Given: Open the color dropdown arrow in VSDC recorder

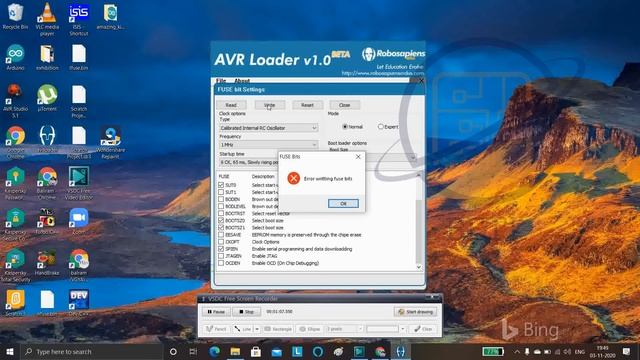Looking at the screenshot, I should 402,329.
